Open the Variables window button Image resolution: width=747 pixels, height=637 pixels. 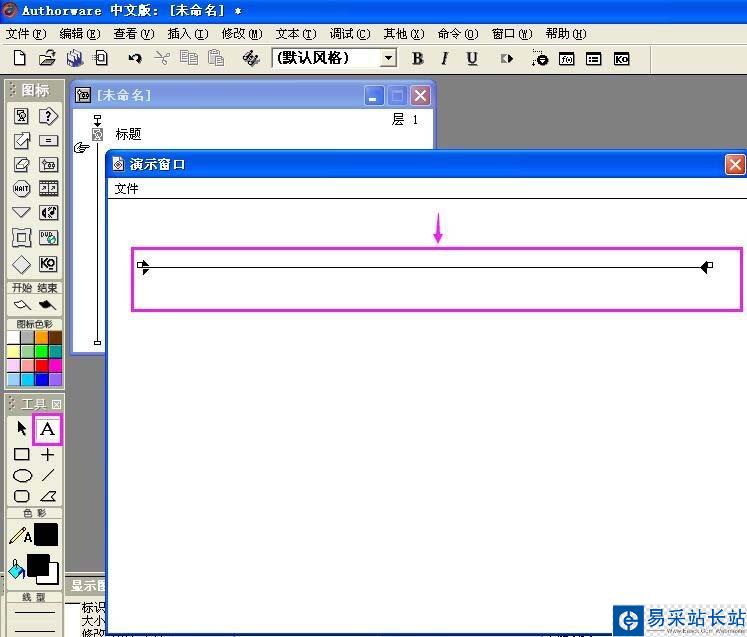point(593,59)
